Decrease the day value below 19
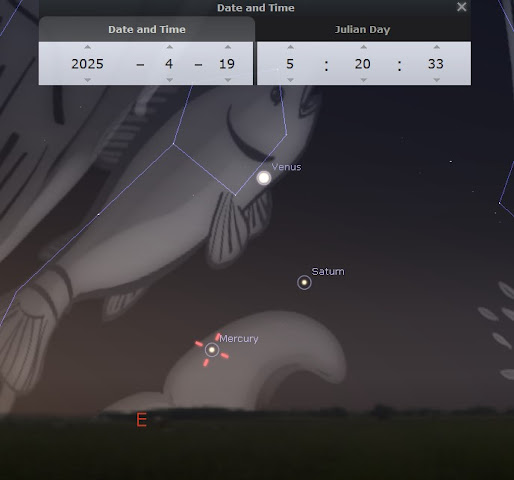Image resolution: width=514 pixels, height=480 pixels. coord(228,80)
